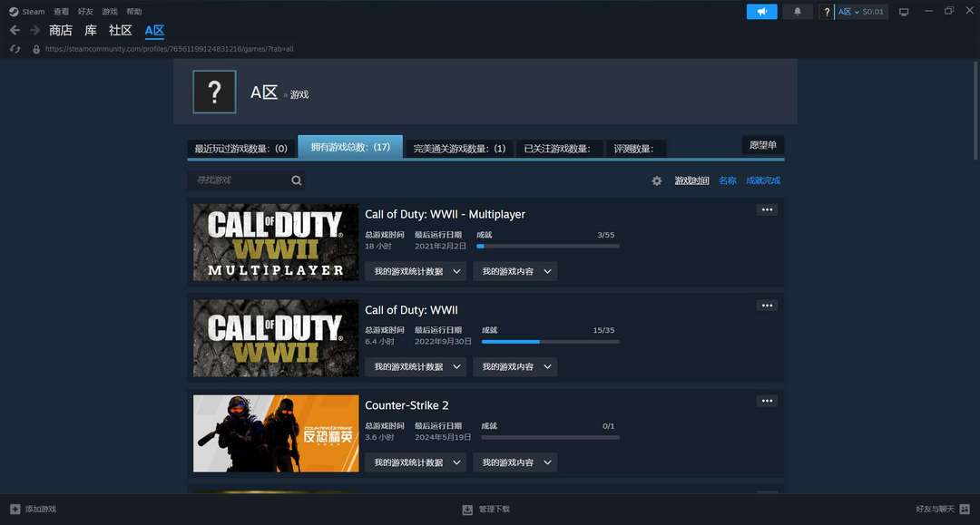This screenshot has width=980, height=525.
Task: Open friends and chat icon
Action: click(x=965, y=510)
